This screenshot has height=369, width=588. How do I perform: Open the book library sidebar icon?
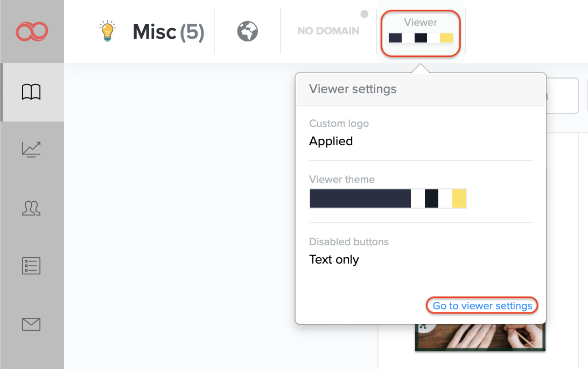pyautogui.click(x=32, y=93)
